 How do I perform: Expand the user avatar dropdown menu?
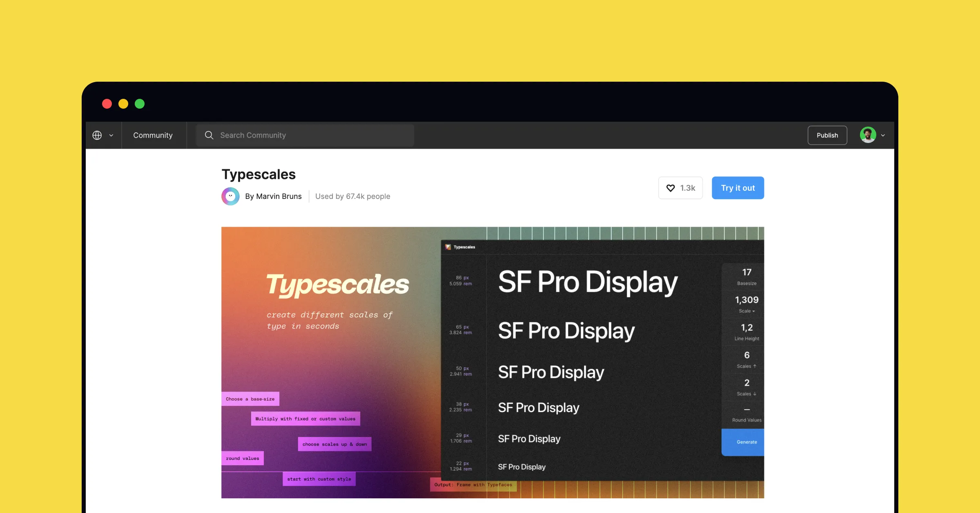click(883, 135)
